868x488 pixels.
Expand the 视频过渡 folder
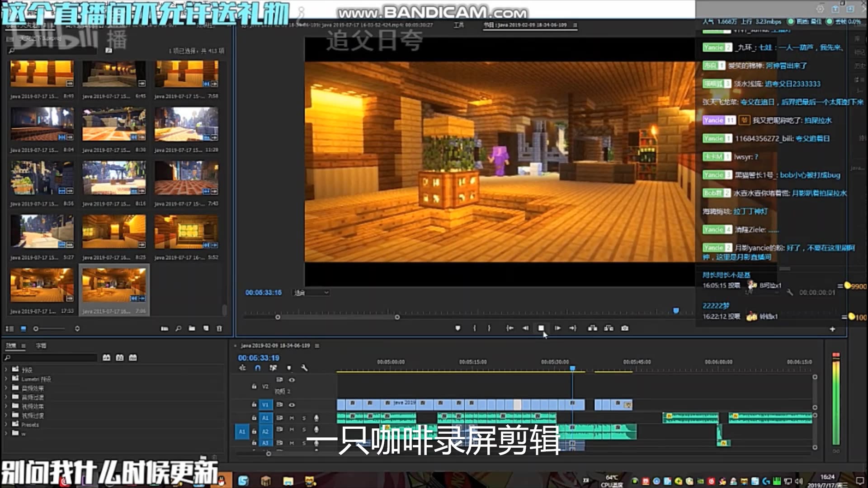(x=6, y=415)
